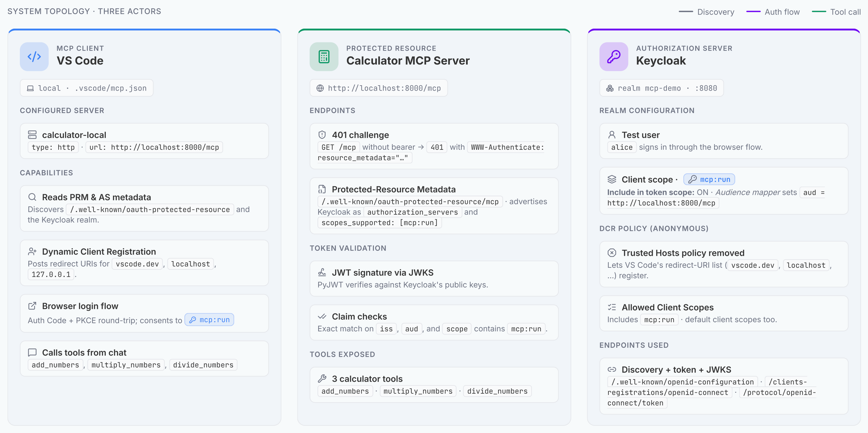Click the blue code-brackets icon for VS Code

(x=34, y=57)
